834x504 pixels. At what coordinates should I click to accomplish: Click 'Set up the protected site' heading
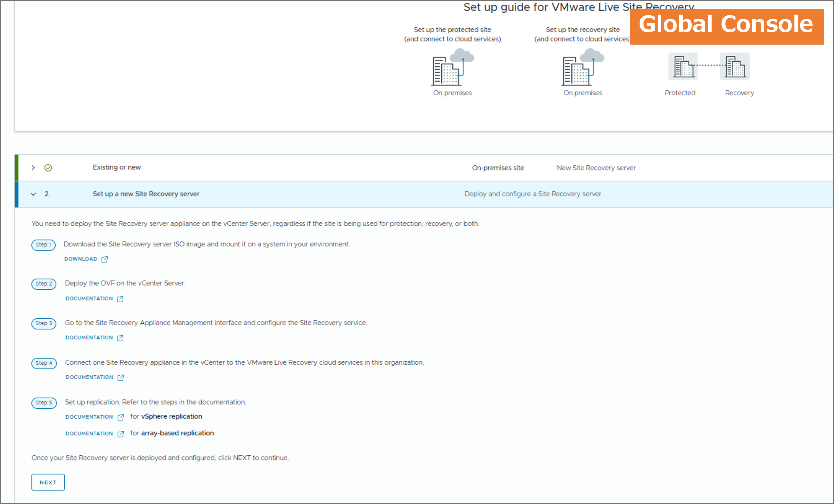(x=452, y=30)
